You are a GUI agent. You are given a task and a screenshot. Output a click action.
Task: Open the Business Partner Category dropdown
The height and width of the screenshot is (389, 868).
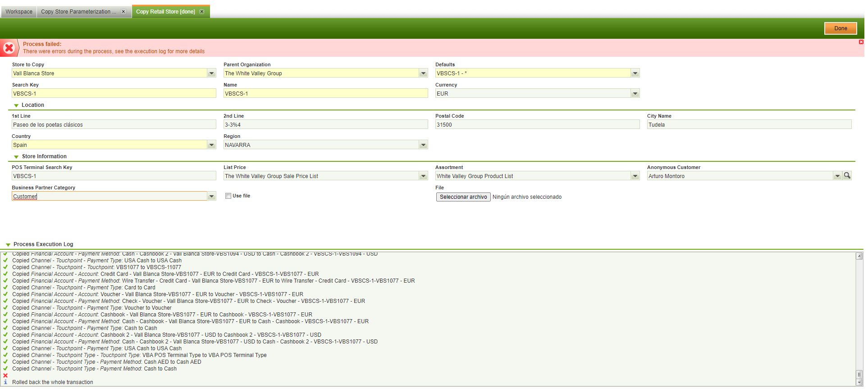coord(211,197)
